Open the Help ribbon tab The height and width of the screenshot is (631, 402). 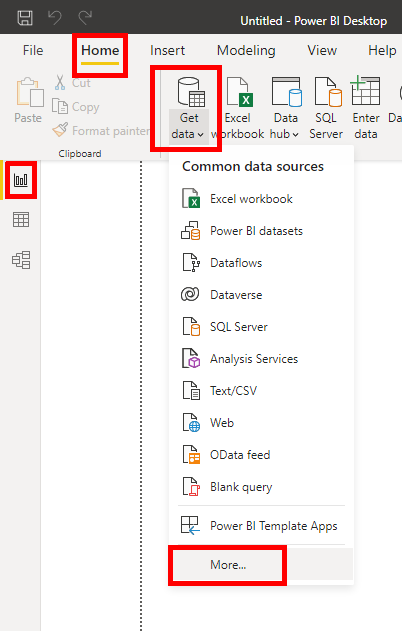(382, 51)
